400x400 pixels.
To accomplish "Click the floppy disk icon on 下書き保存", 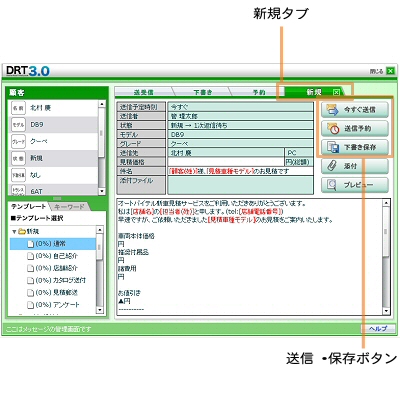I will (x=333, y=147).
